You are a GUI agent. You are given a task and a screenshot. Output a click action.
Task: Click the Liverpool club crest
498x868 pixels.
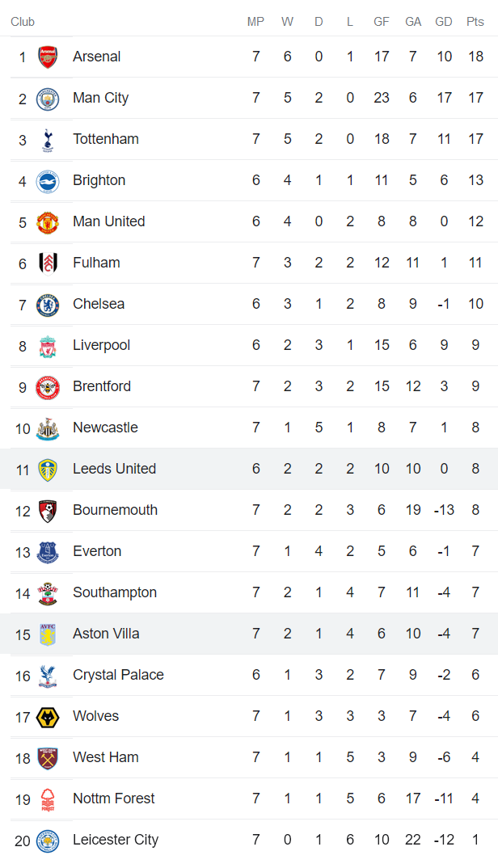[48, 346]
